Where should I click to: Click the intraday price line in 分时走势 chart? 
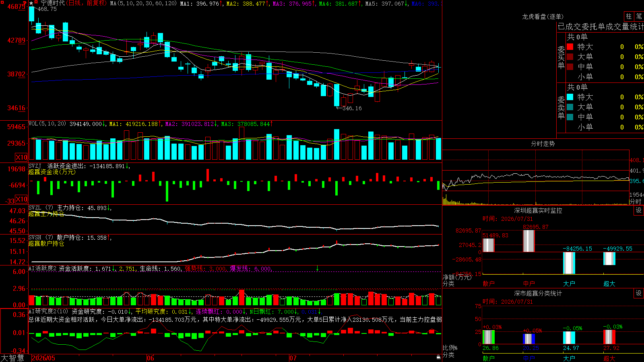(535, 176)
